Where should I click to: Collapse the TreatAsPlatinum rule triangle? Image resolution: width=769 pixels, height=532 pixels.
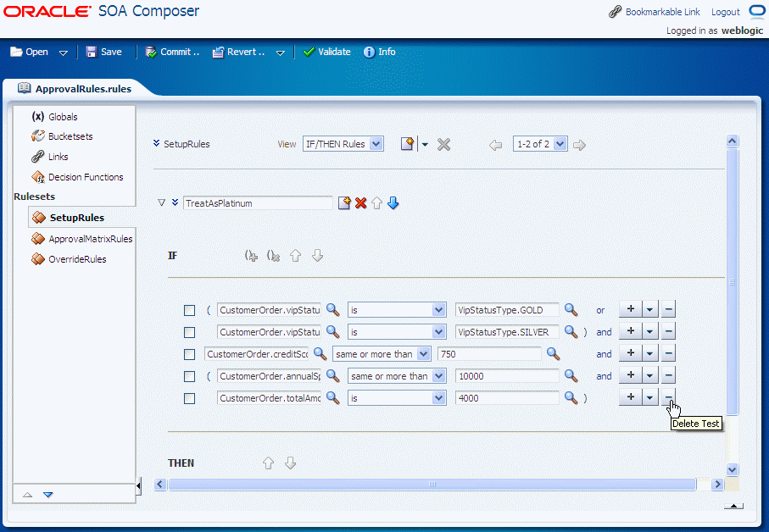[161, 202]
